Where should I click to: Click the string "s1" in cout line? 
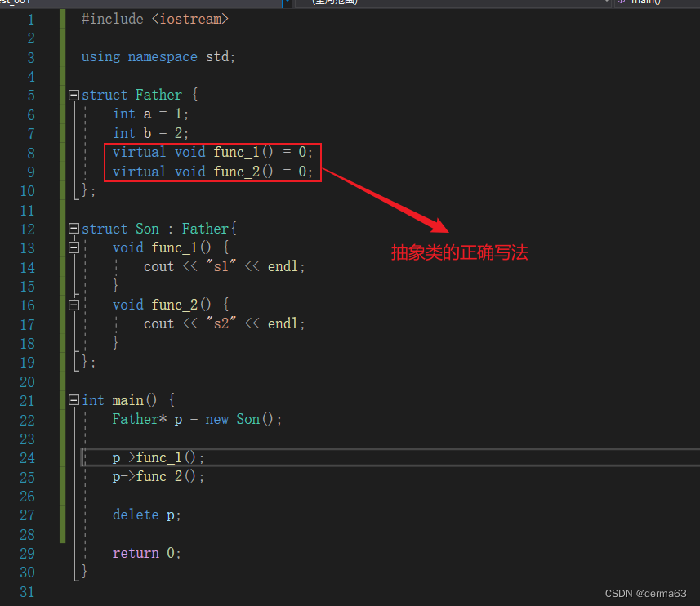[221, 266]
